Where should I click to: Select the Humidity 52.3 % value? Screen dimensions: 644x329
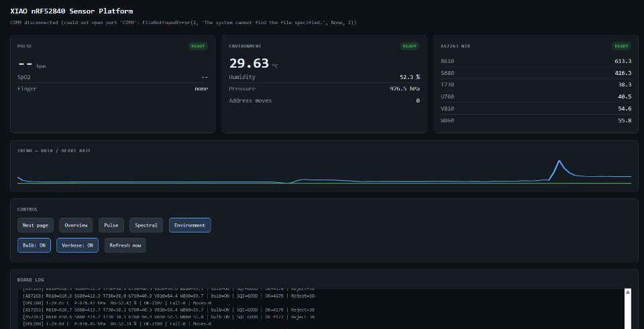(409, 77)
